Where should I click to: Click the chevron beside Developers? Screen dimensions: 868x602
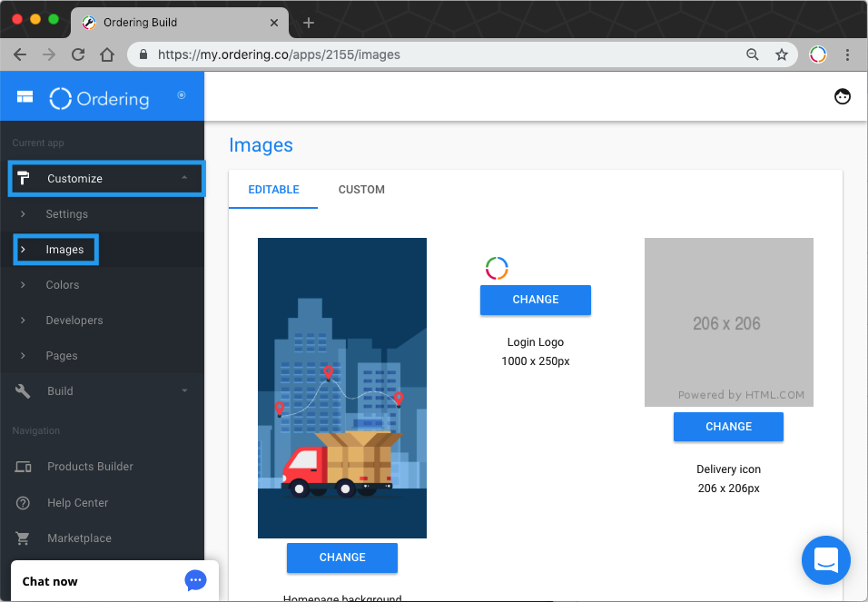click(x=23, y=321)
